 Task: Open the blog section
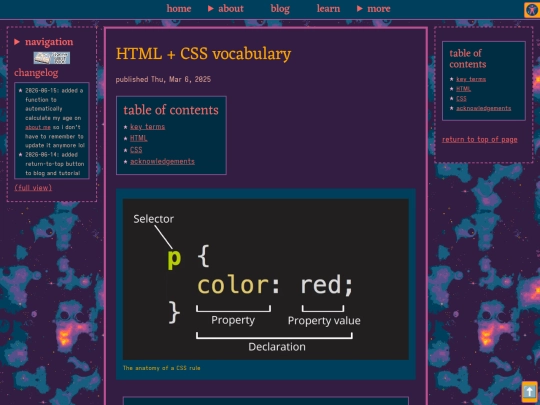click(280, 9)
